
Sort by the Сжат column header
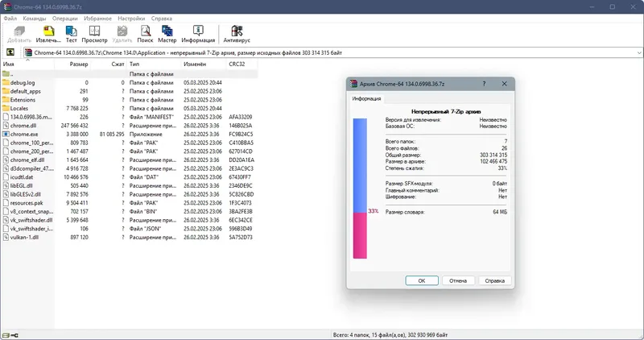tap(109, 64)
